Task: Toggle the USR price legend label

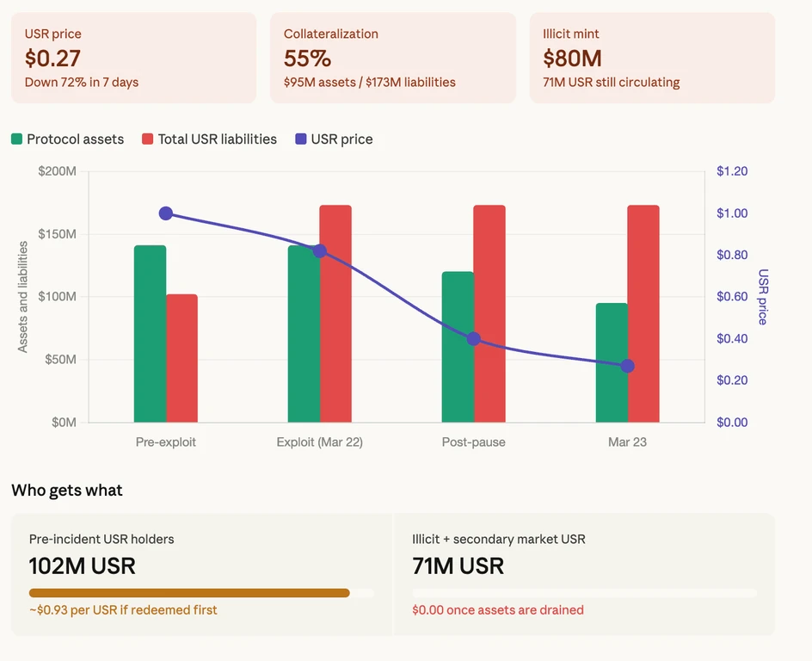Action: [341, 139]
